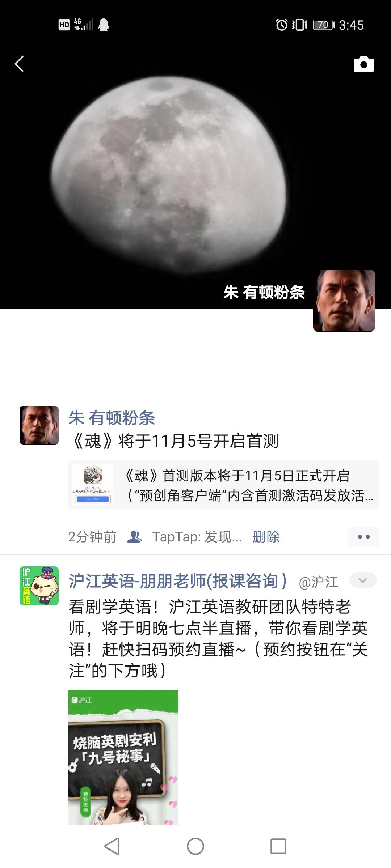
Task: Click the 删除 delete link
Action: click(x=266, y=537)
